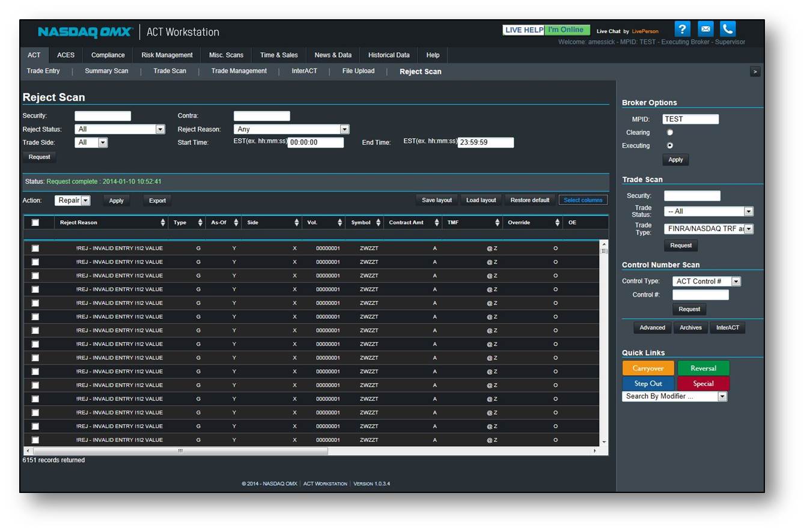The height and width of the screenshot is (532, 804).
Task: Click the Start Time input field
Action: pos(316,142)
